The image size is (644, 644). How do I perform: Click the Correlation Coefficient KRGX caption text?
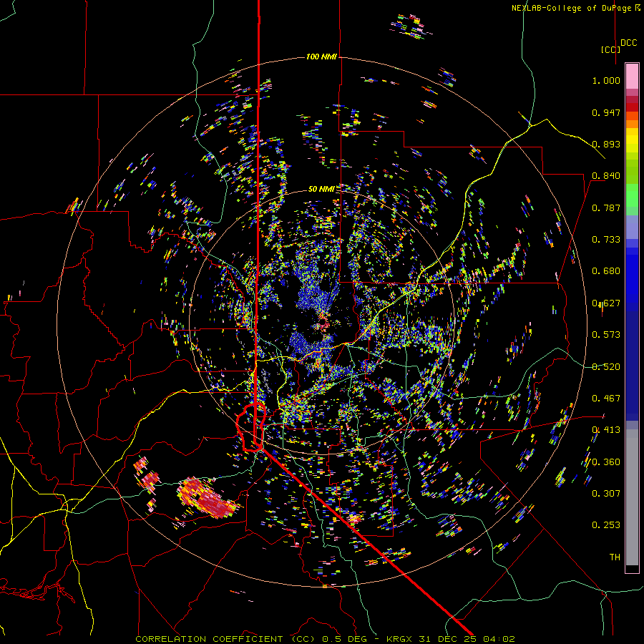[325, 639]
